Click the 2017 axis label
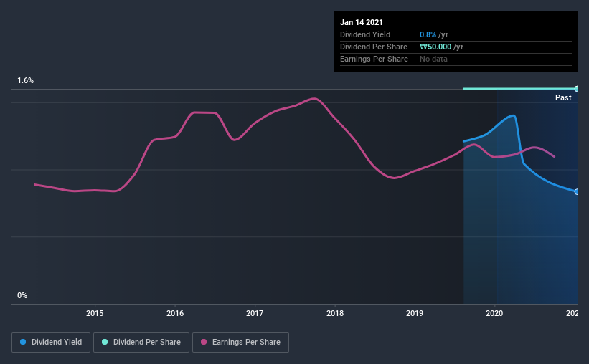The image size is (589, 364). [x=255, y=313]
